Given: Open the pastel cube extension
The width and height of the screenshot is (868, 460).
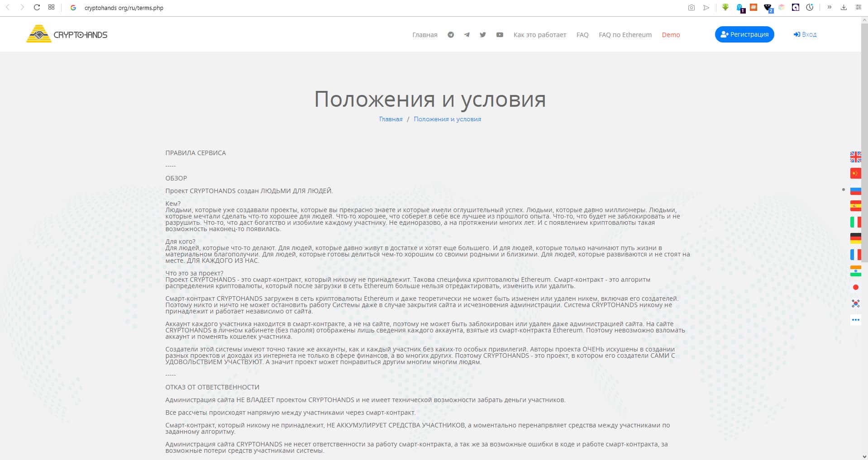Looking at the screenshot, I should click(782, 7).
